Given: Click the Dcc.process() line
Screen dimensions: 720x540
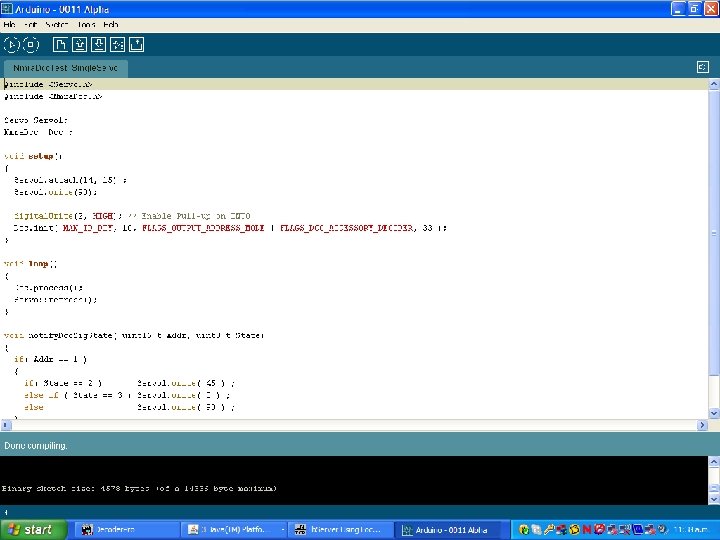Looking at the screenshot, I should [x=49, y=288].
